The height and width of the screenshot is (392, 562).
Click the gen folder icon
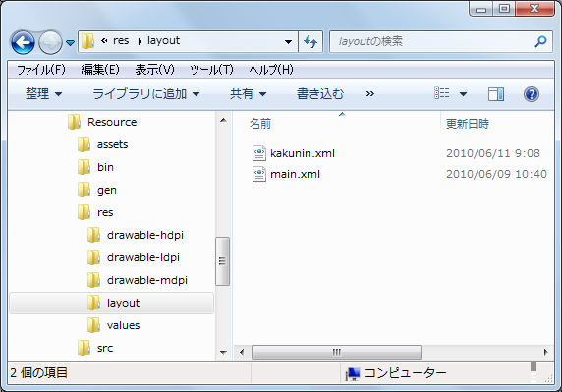[x=84, y=190]
